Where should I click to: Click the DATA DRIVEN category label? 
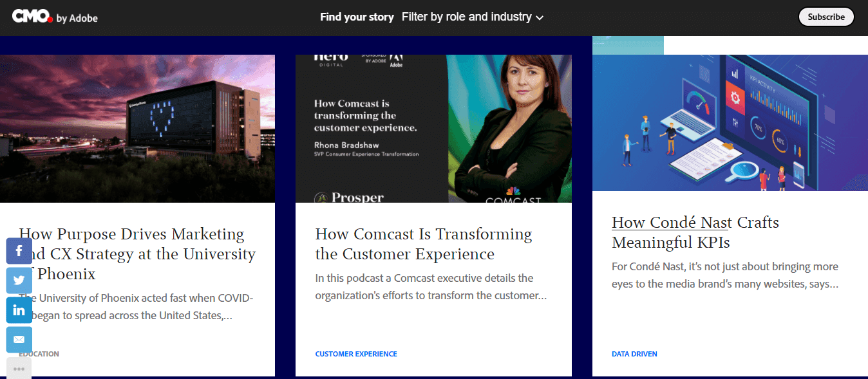coord(634,353)
